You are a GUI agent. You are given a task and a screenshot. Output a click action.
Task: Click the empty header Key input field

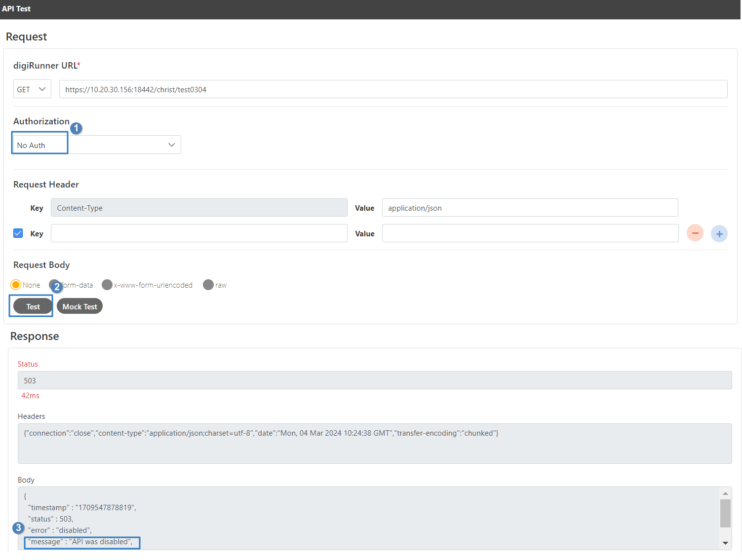pos(199,233)
